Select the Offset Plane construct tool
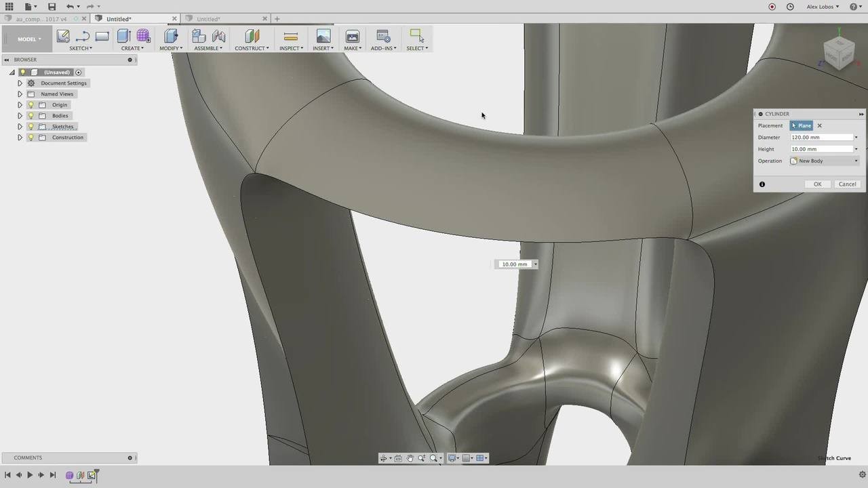Image resolution: width=868 pixels, height=488 pixels. [252, 36]
